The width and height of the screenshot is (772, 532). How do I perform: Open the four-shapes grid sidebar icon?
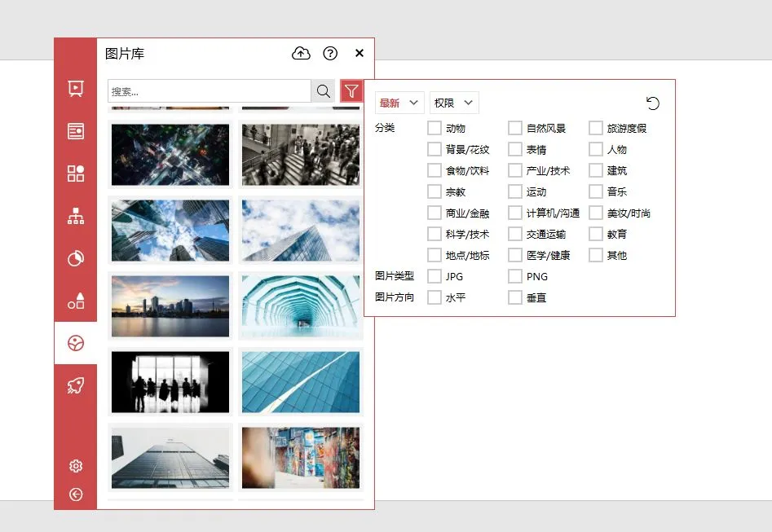[75, 174]
